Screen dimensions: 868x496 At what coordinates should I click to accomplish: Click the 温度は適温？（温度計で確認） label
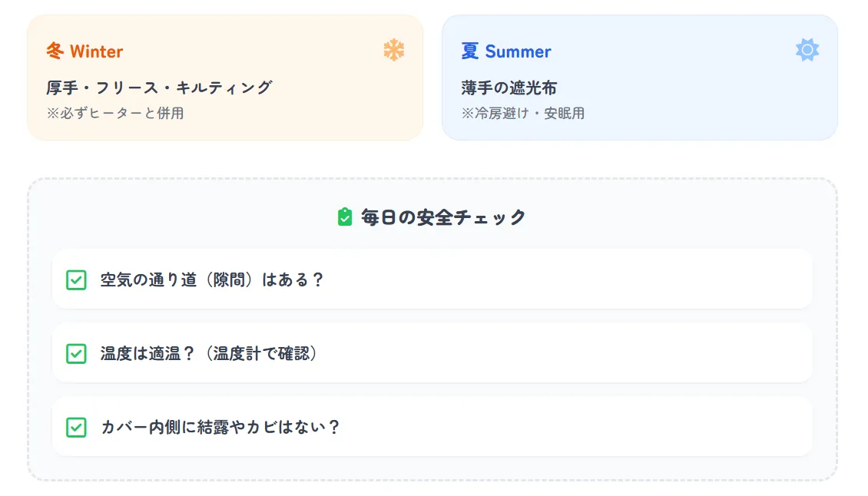(209, 353)
